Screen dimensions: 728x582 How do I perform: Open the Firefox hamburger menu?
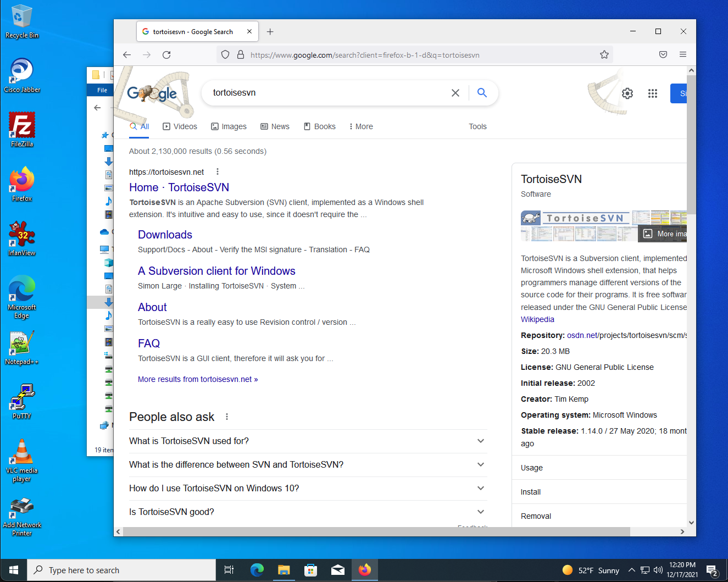coord(683,54)
